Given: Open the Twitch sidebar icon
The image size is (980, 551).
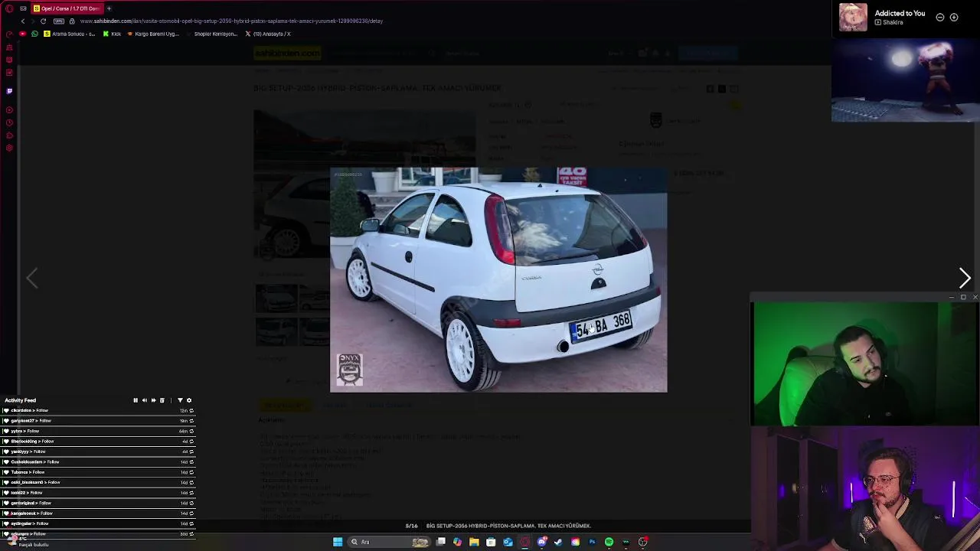Looking at the screenshot, I should (9, 90).
